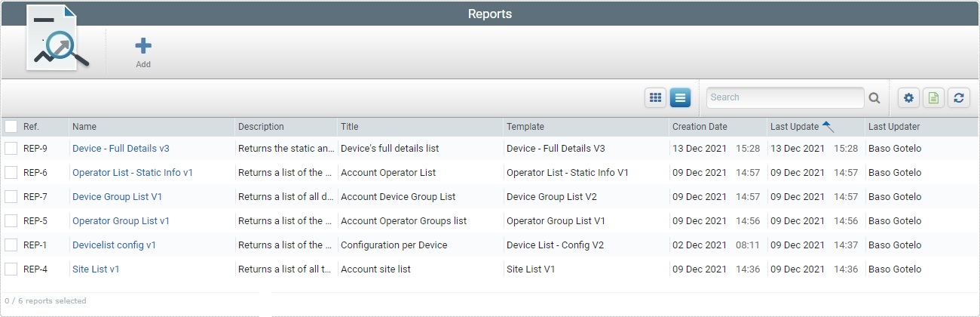Click in the Search input field
The height and width of the screenshot is (317, 980).
(x=785, y=97)
